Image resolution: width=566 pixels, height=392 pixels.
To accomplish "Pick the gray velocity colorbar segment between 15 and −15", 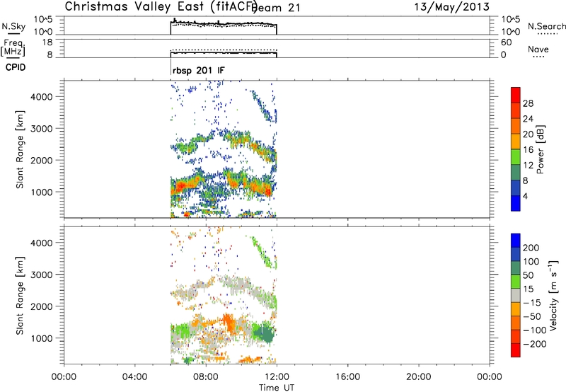I will [516, 295].
